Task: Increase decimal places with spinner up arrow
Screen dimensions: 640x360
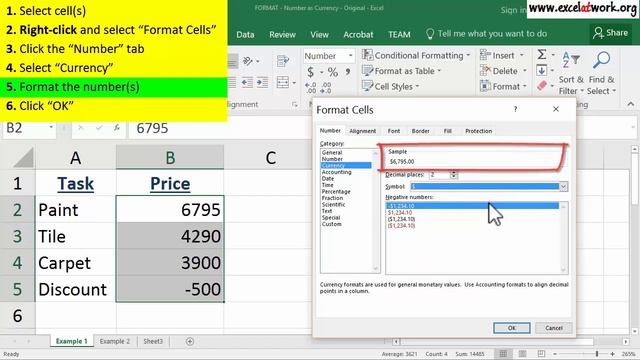Action: click(x=453, y=173)
